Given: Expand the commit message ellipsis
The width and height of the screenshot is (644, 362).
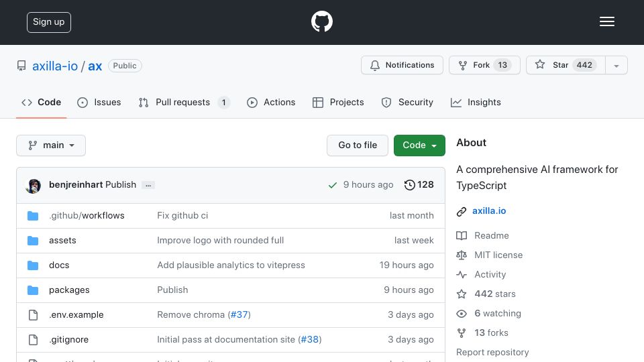Looking at the screenshot, I should 148,185.
